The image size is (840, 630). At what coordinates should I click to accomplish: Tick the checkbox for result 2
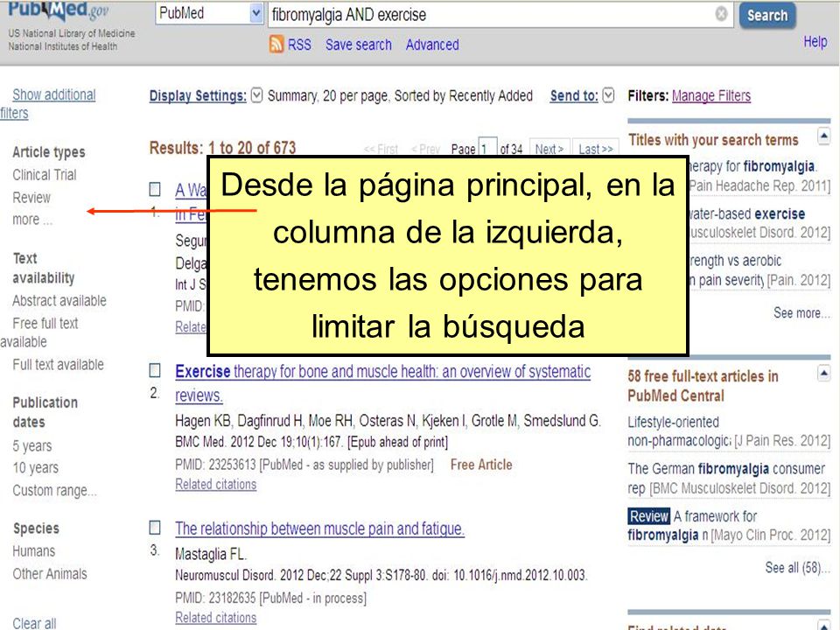[x=155, y=370]
